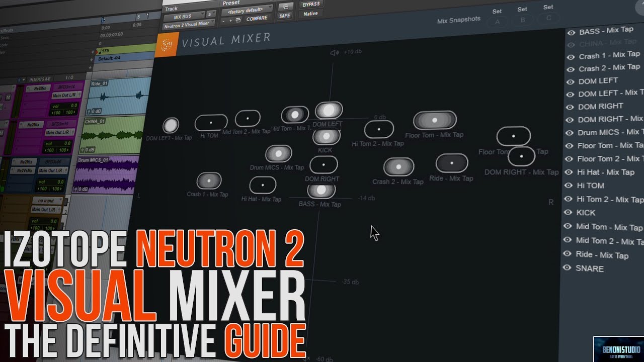This screenshot has height=362, width=644.
Task: Click the vol 0.0 field on Ride track
Action: [x=65, y=106]
